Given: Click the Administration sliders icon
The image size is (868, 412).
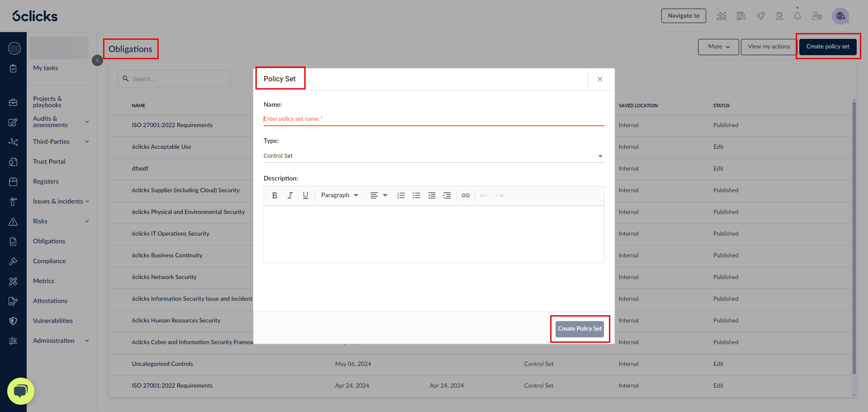Looking at the screenshot, I should 13,341.
